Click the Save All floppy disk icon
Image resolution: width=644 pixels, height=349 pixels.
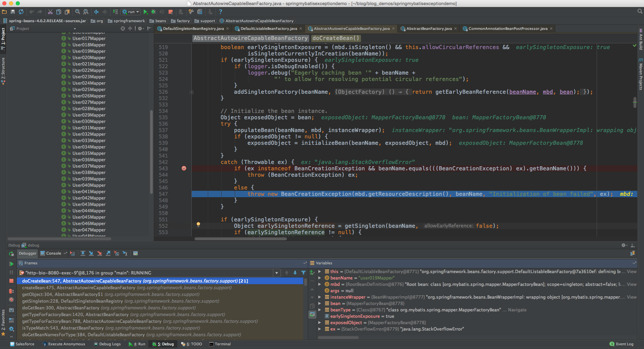point(13,12)
